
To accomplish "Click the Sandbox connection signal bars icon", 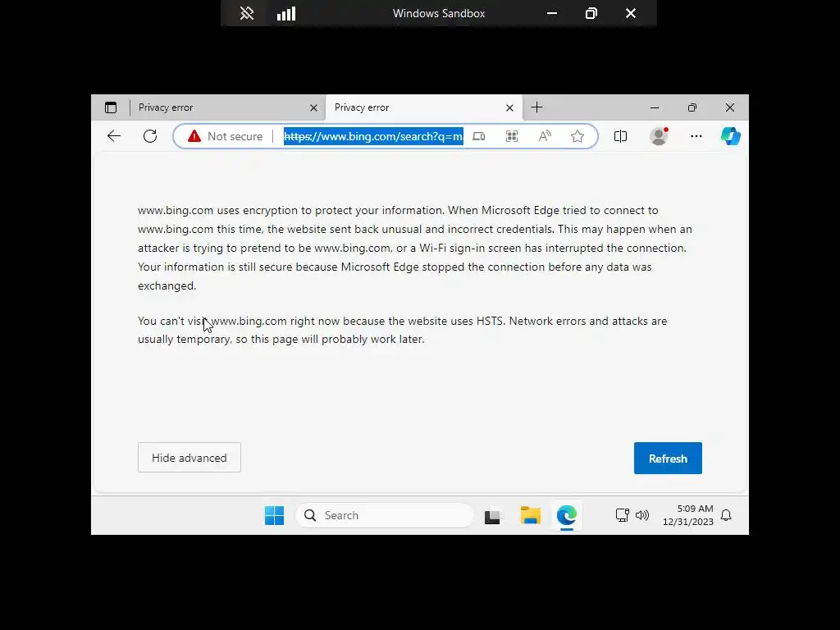I will tap(286, 13).
